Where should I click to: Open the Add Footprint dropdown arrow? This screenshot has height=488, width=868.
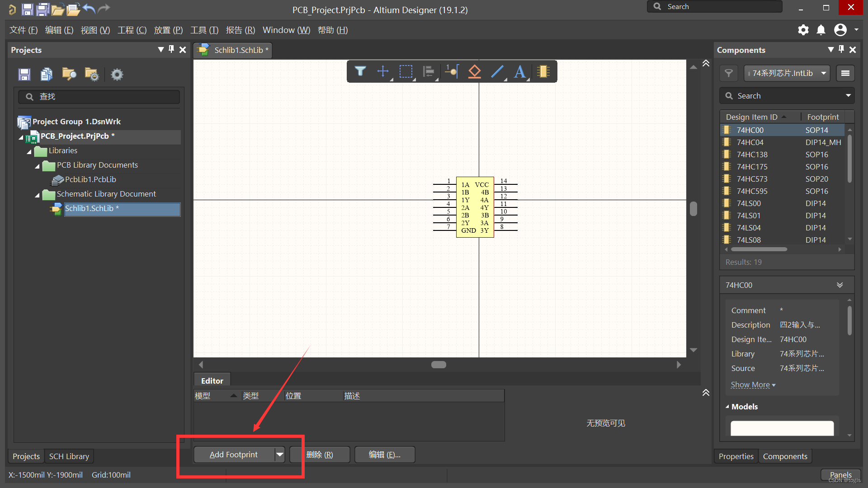(x=280, y=455)
